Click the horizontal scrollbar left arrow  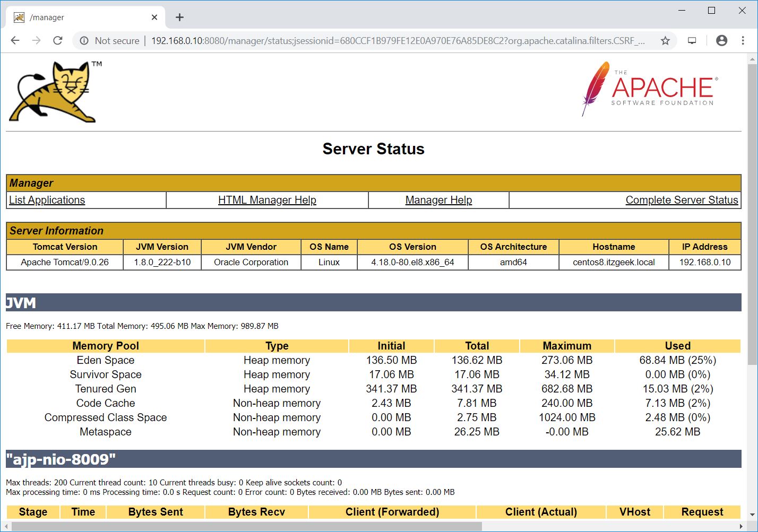(6, 527)
